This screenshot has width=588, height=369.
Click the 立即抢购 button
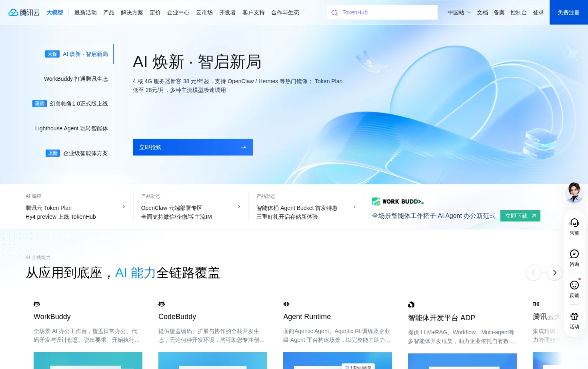click(193, 147)
